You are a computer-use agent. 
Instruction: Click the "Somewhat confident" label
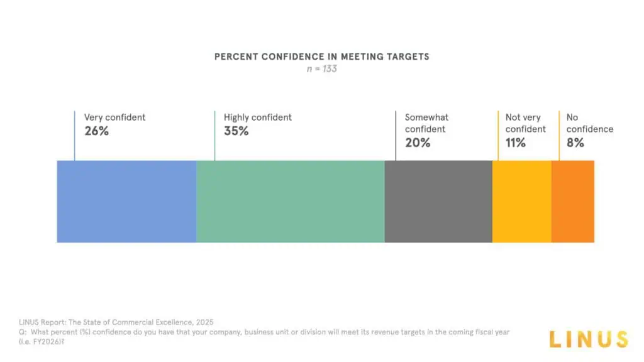coord(426,123)
